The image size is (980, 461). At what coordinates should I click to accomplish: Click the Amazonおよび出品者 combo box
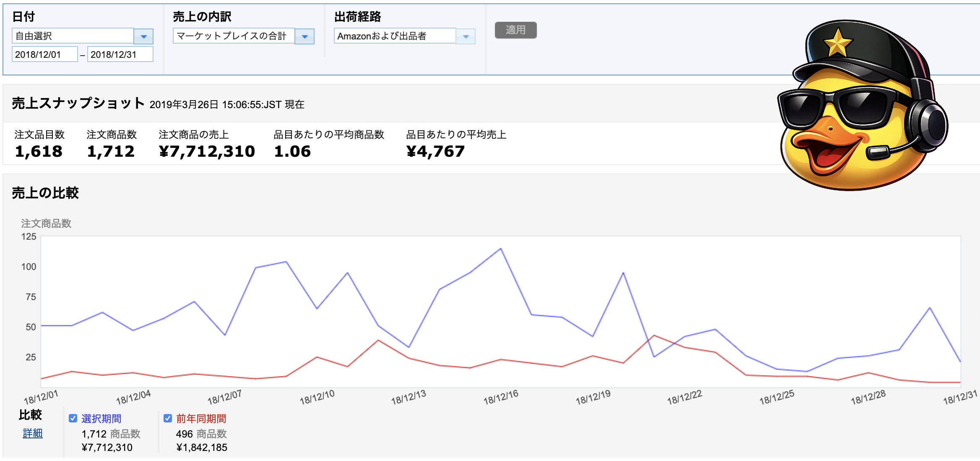pos(394,36)
